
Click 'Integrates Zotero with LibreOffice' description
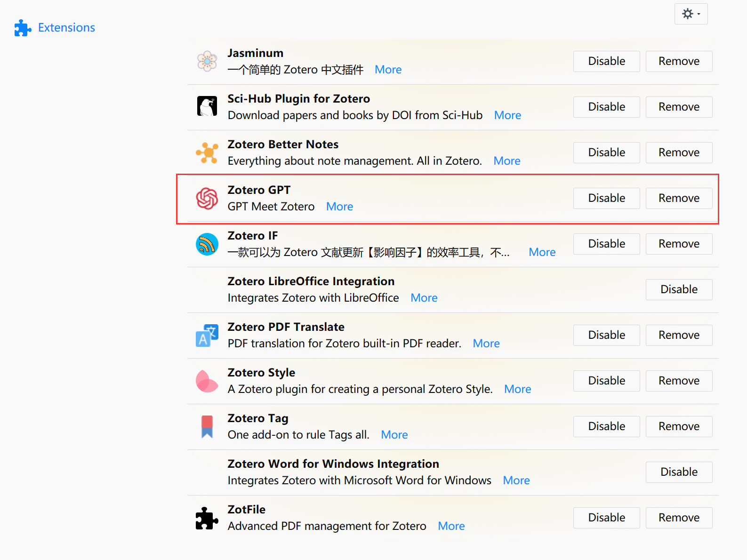tap(313, 298)
